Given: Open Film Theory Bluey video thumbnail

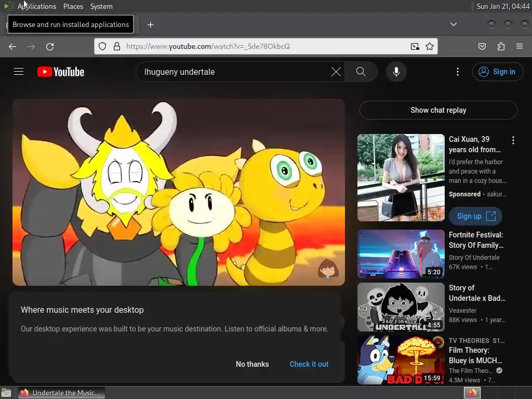Looking at the screenshot, I should (x=401, y=360).
